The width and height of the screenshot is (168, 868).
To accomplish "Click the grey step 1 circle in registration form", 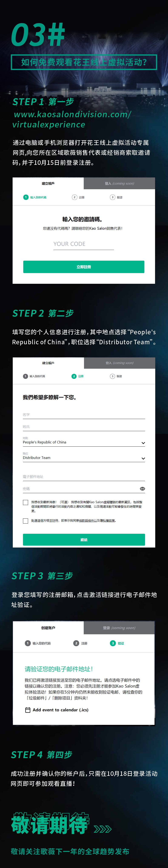I will pyautogui.click(x=25, y=376).
